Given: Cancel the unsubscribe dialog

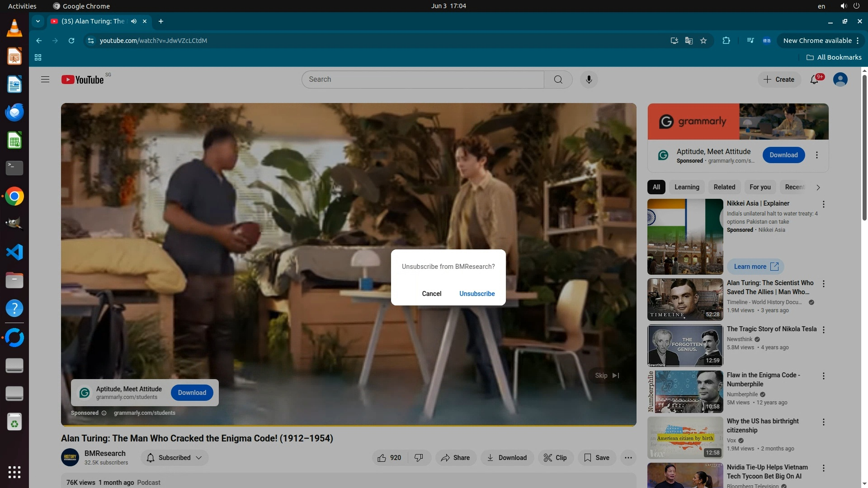Looking at the screenshot, I should pyautogui.click(x=431, y=294).
